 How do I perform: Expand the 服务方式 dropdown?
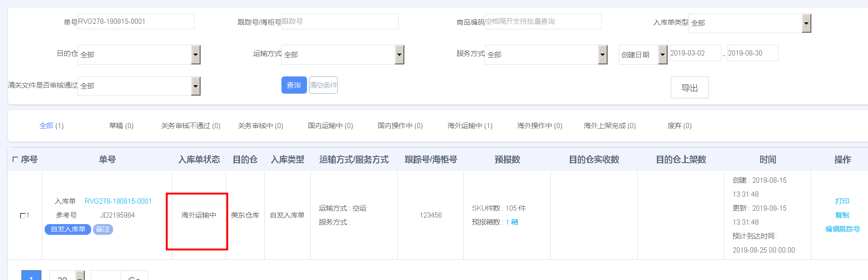(x=546, y=55)
